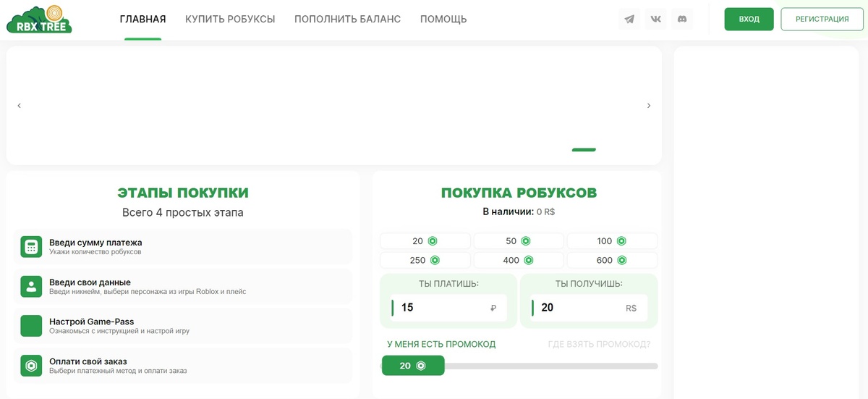
Task: Click the ВХОД login button
Action: click(749, 20)
